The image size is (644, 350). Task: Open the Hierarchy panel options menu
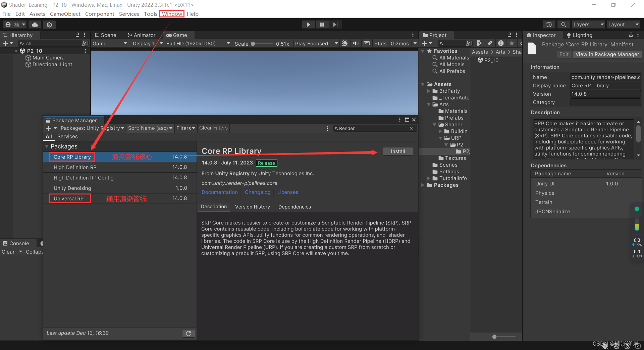[x=85, y=35]
